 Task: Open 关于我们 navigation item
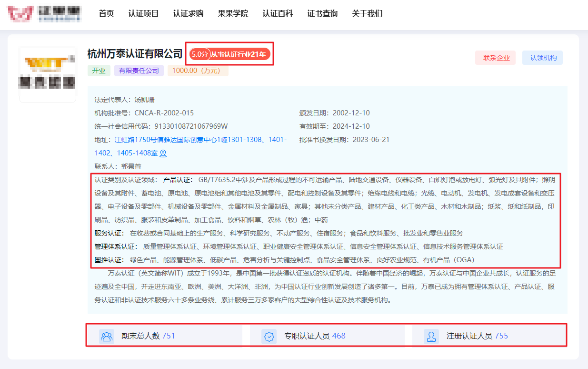click(367, 13)
